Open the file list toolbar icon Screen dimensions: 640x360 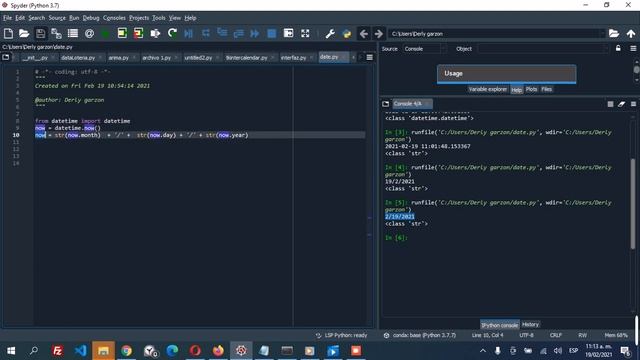[x=73, y=33]
